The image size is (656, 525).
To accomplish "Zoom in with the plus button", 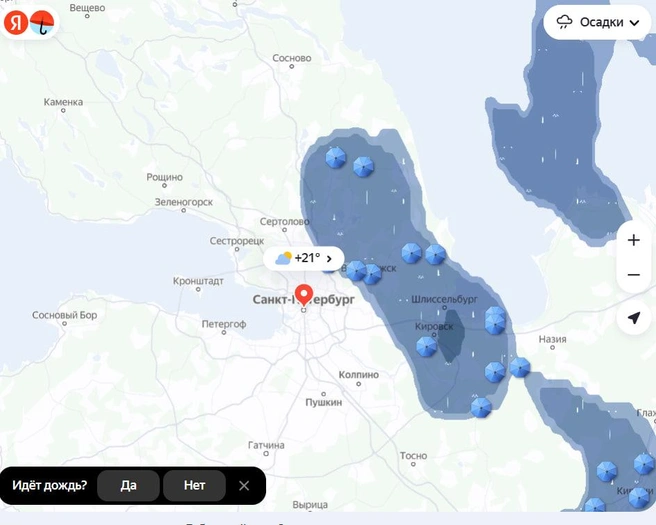I will (x=634, y=240).
